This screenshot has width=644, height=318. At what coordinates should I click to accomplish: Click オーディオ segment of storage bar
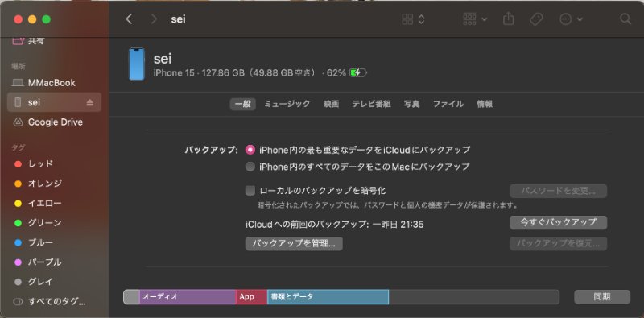click(x=188, y=296)
